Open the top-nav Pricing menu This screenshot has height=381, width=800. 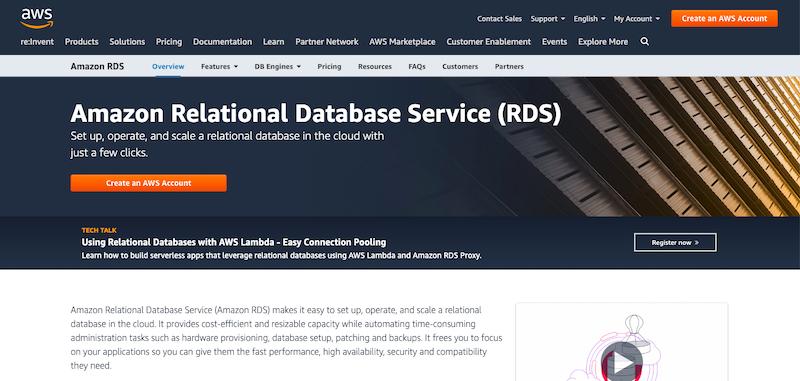click(169, 42)
